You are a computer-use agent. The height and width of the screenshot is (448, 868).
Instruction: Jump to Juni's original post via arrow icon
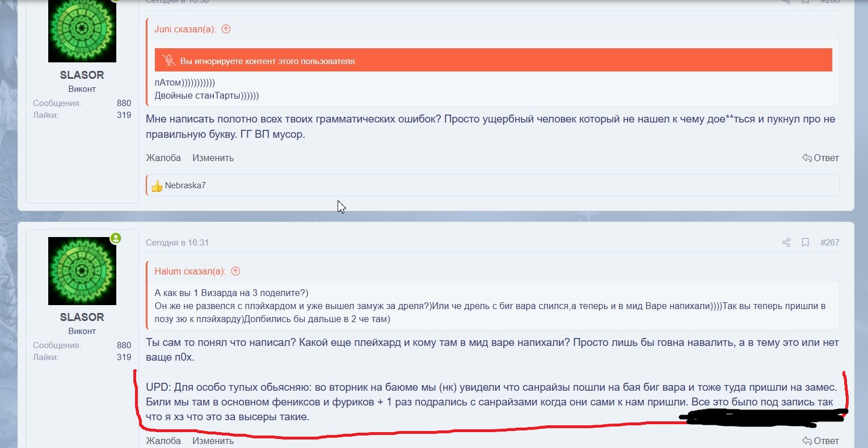[225, 28]
